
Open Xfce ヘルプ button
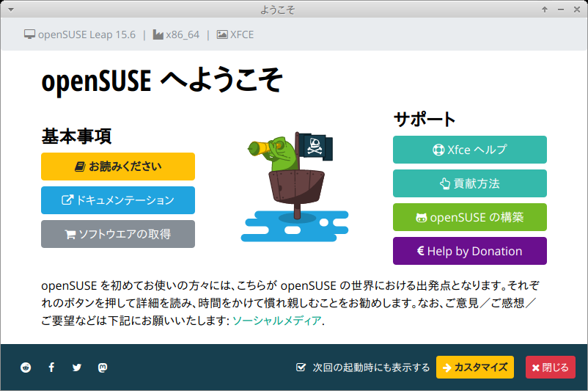click(469, 150)
